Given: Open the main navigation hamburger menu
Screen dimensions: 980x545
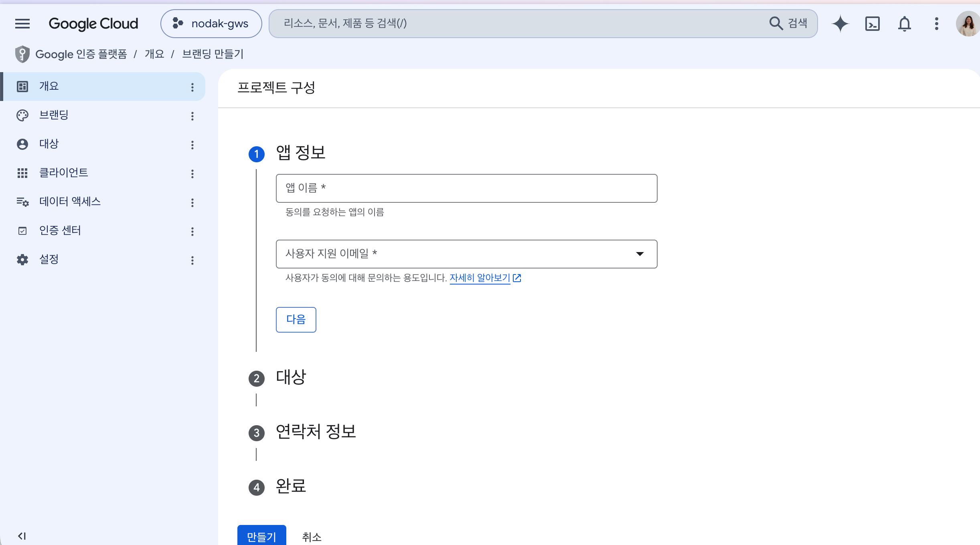Looking at the screenshot, I should (22, 24).
